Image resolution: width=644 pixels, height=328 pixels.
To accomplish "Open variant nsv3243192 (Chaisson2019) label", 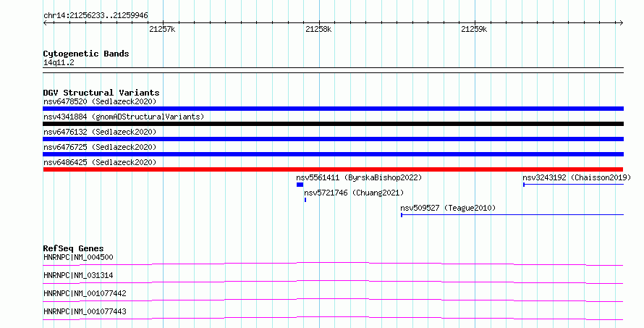I will [577, 177].
